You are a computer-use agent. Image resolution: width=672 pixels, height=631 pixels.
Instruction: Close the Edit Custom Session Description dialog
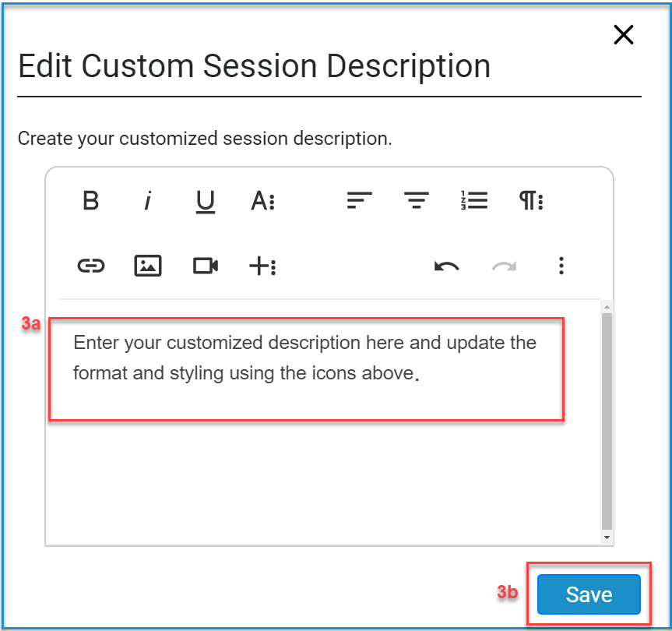coord(623,35)
